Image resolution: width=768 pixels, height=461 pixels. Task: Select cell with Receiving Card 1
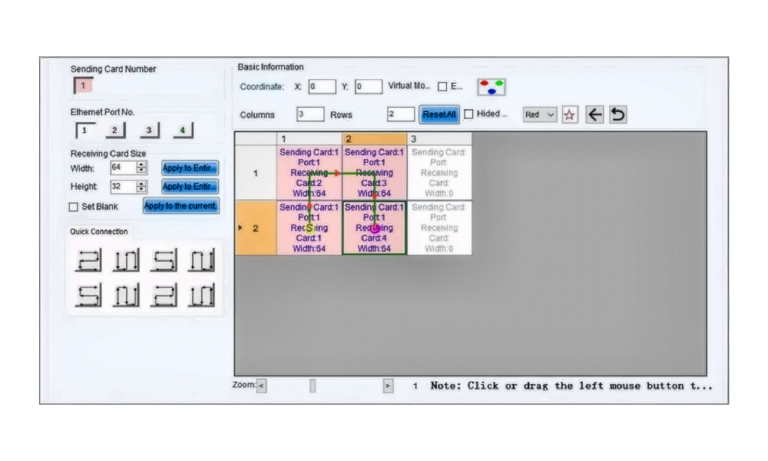(309, 228)
